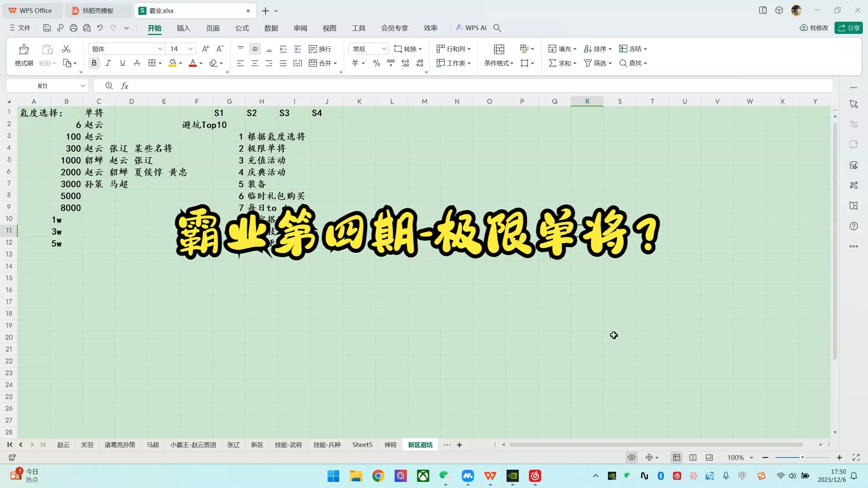
Task: Open the 技能-武将 sheet tab
Action: pos(288,445)
